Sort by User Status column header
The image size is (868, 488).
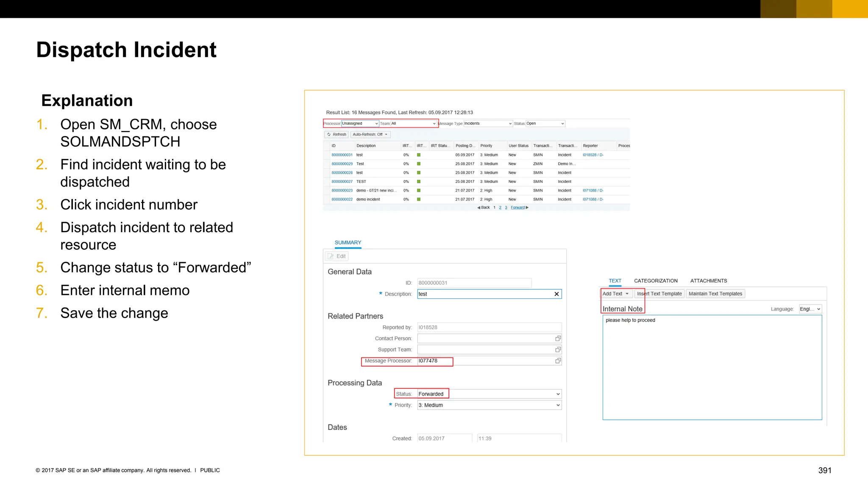coord(519,146)
